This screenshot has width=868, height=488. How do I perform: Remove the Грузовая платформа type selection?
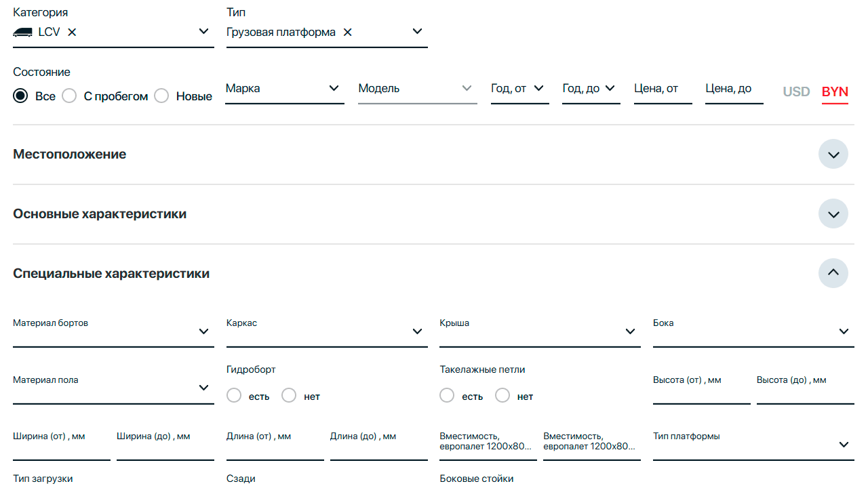click(347, 32)
